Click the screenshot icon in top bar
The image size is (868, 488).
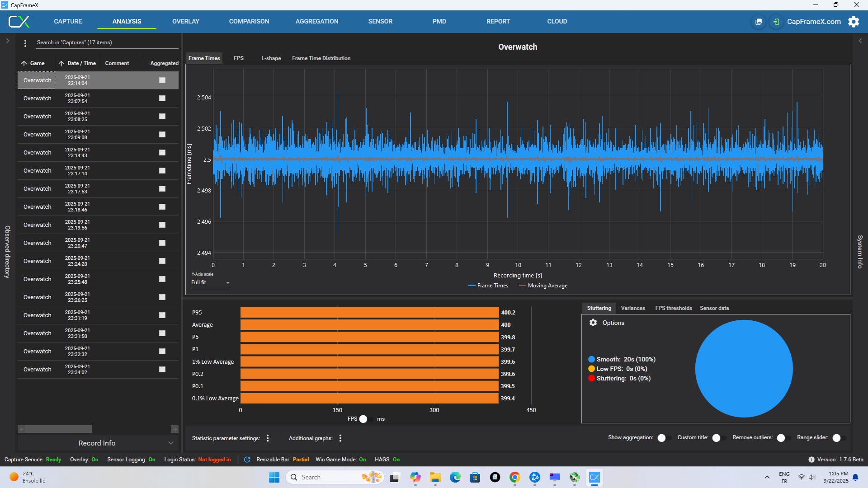coord(759,22)
